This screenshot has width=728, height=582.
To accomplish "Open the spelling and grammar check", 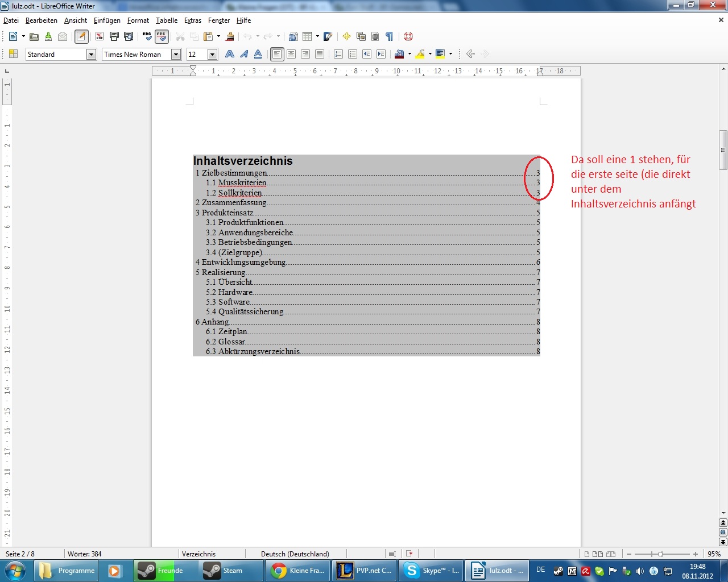I will 147,36.
